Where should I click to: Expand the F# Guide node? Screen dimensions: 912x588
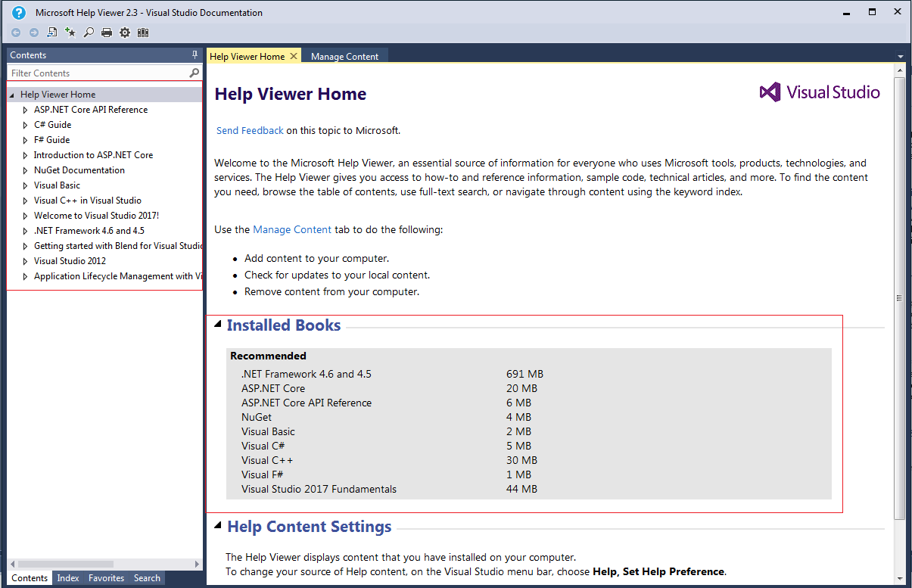(x=25, y=140)
